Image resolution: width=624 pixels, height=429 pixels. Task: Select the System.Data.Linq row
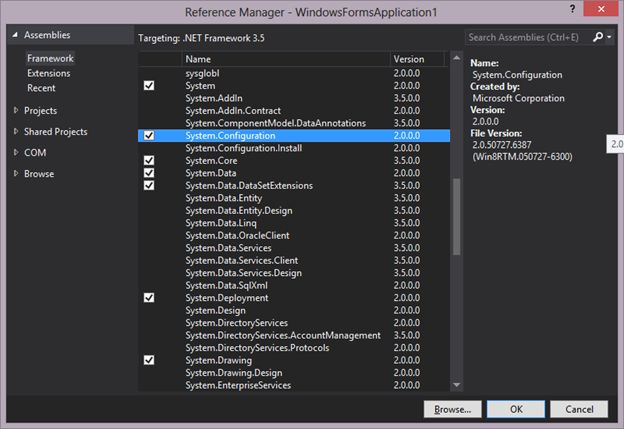coord(294,223)
